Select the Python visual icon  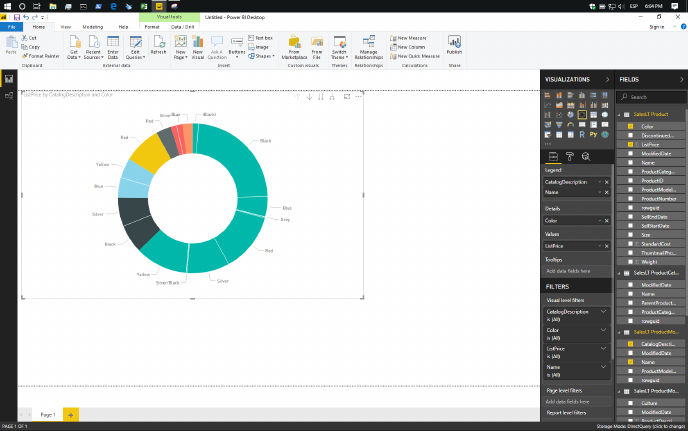coord(592,132)
